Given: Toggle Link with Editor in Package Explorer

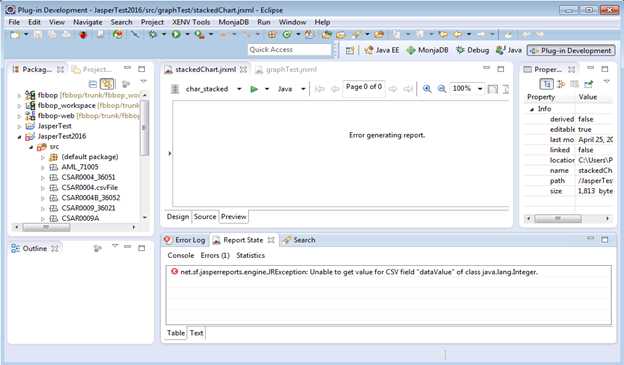Looking at the screenshot, I should (107, 84).
